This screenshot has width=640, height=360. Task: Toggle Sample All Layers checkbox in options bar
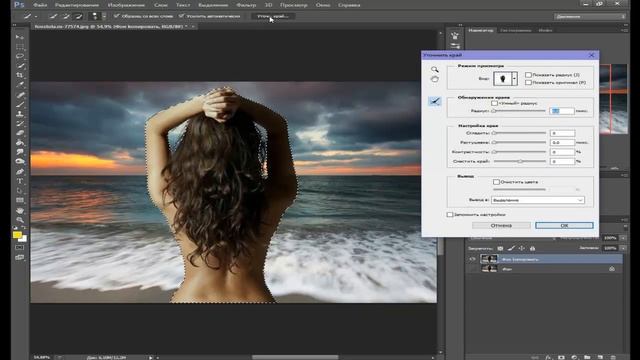pyautogui.click(x=117, y=16)
